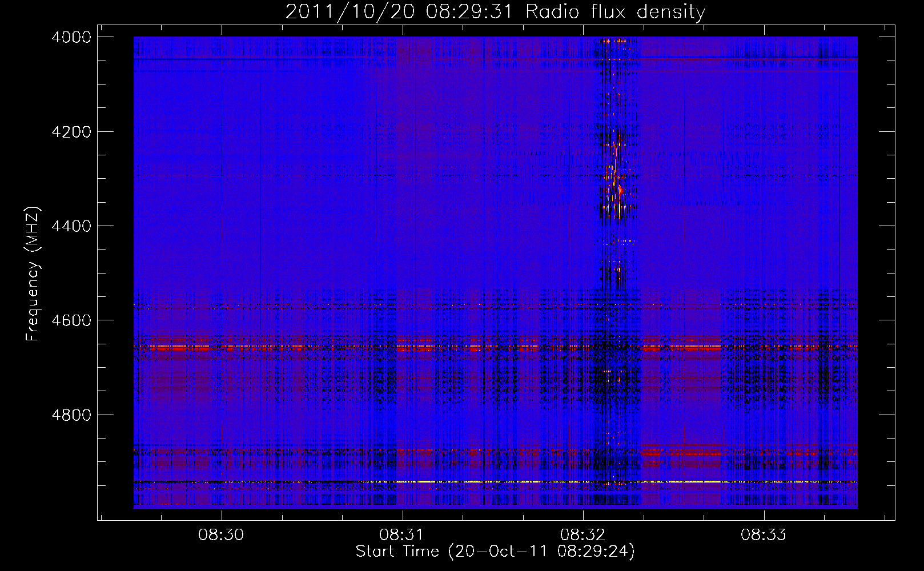Click the 08:30 time tick label

click(x=221, y=535)
